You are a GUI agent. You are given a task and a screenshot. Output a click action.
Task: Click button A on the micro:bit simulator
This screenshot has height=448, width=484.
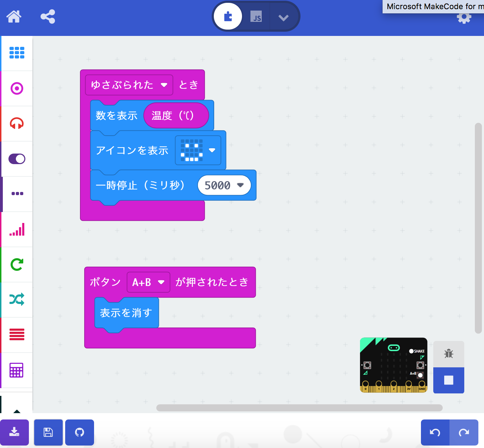click(x=367, y=365)
